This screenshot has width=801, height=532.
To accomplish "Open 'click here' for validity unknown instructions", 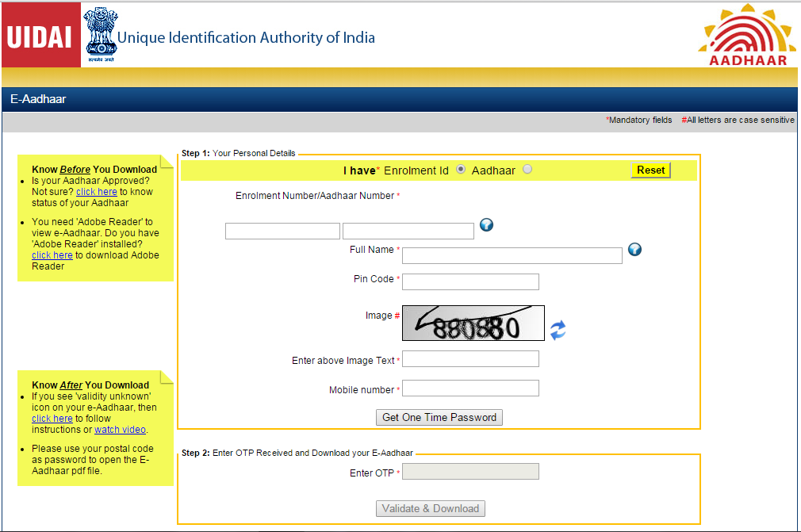I will (x=52, y=418).
